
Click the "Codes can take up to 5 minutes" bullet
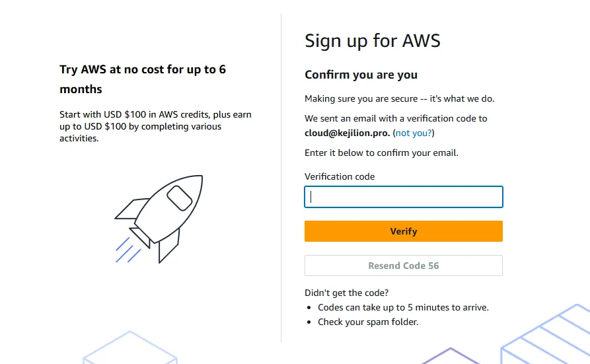[403, 307]
